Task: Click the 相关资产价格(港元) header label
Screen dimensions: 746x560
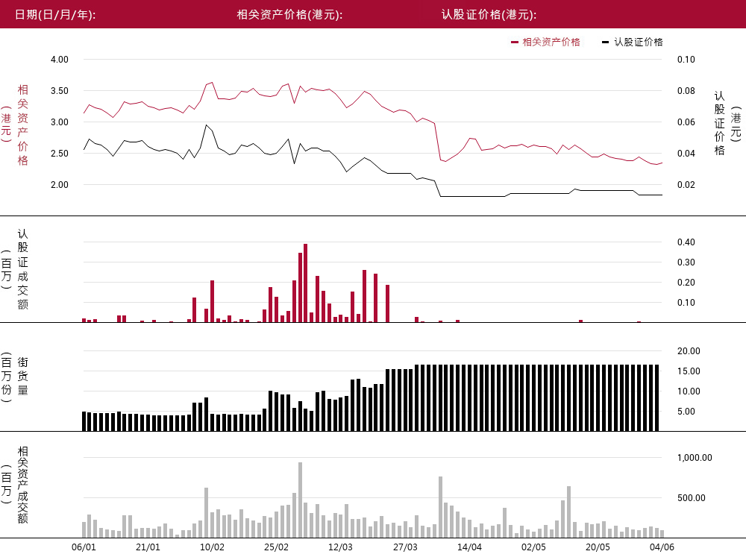Action: click(289, 15)
